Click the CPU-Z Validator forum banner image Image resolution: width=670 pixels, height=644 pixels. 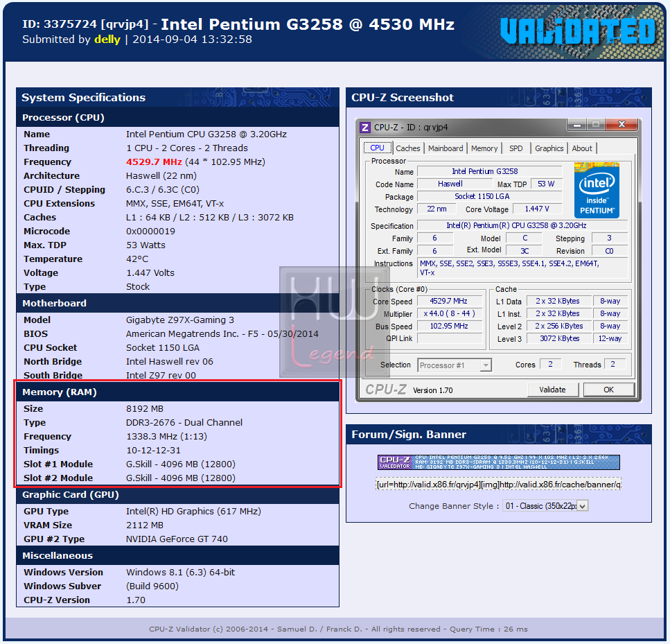point(498,462)
